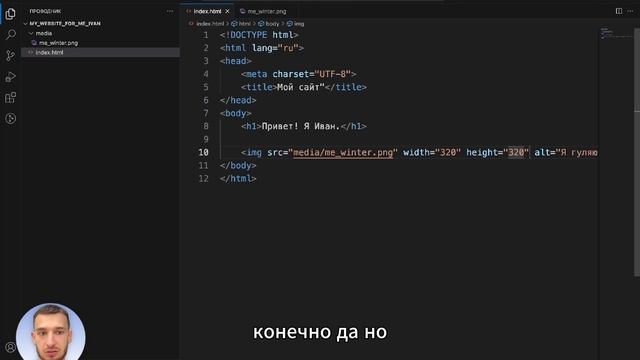Click line number 12 in the gutter
This screenshot has height=360, width=640.
click(203, 178)
